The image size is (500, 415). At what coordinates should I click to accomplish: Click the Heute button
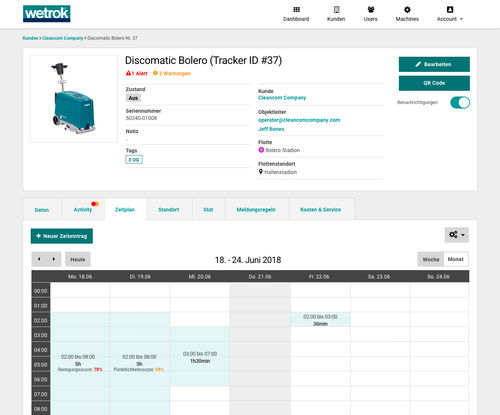click(78, 259)
